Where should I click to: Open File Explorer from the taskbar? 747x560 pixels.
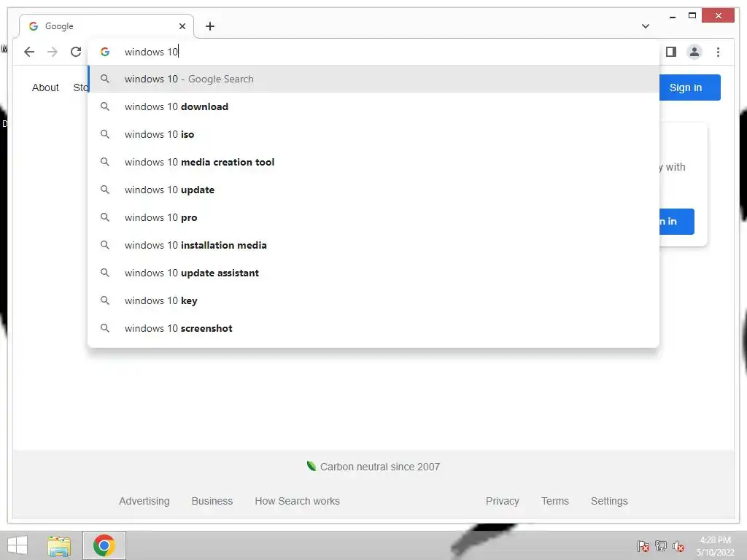coord(59,545)
